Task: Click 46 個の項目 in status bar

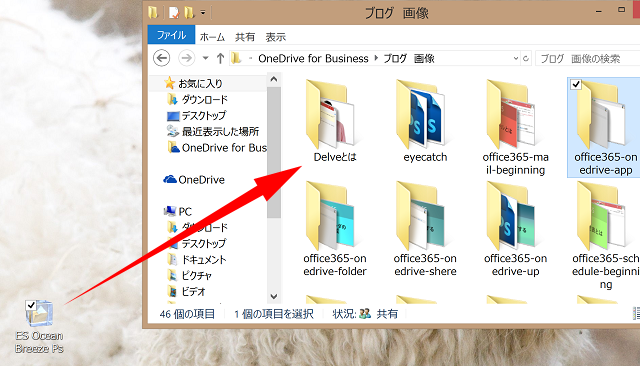Action: coord(187,314)
